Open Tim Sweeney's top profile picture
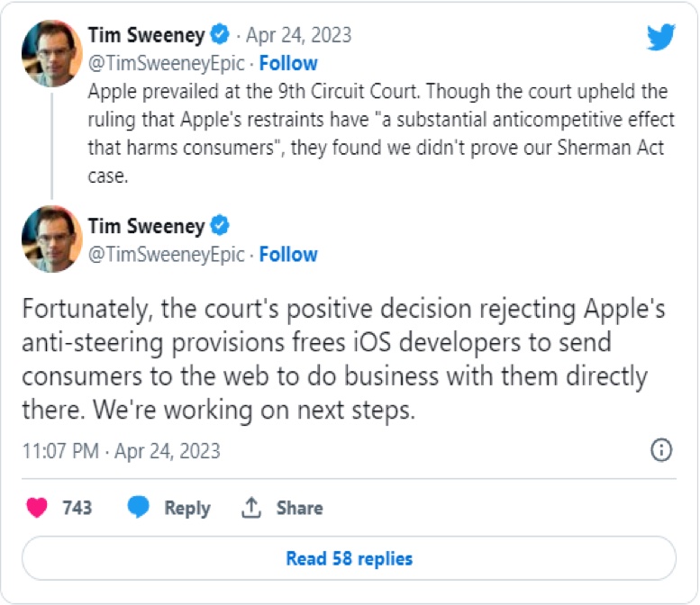This screenshot has height=605, width=700. [x=51, y=53]
